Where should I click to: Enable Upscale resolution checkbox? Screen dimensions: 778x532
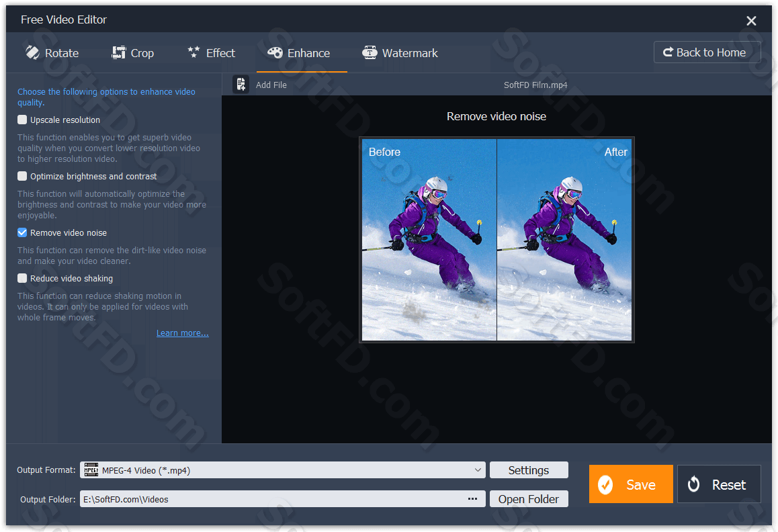[x=22, y=120]
